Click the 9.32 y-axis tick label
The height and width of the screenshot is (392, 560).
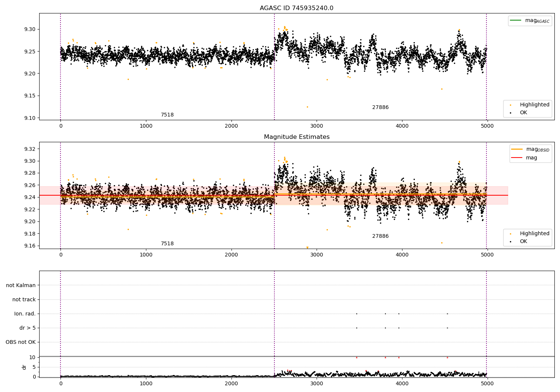(30, 149)
